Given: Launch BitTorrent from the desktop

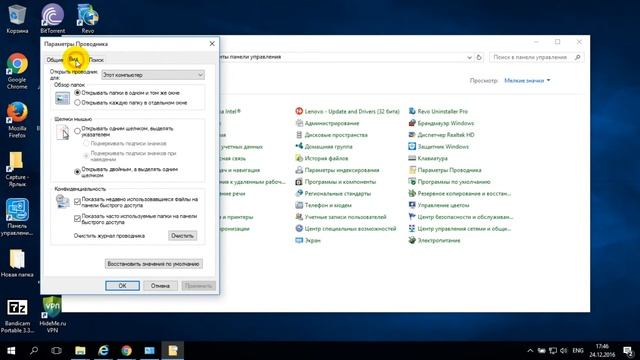Looking at the screenshot, I should pyautogui.click(x=52, y=18).
